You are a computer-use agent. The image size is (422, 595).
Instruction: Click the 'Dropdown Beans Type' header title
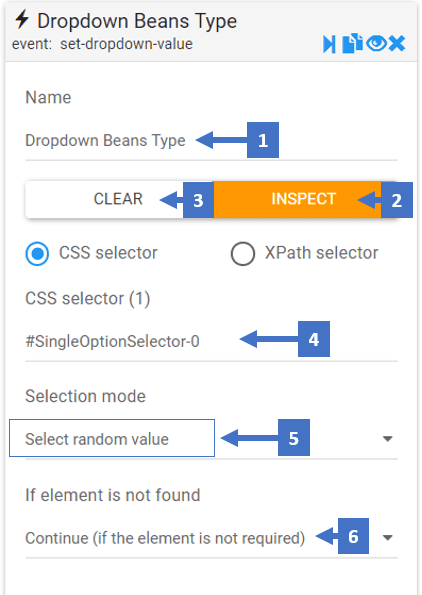137,21
